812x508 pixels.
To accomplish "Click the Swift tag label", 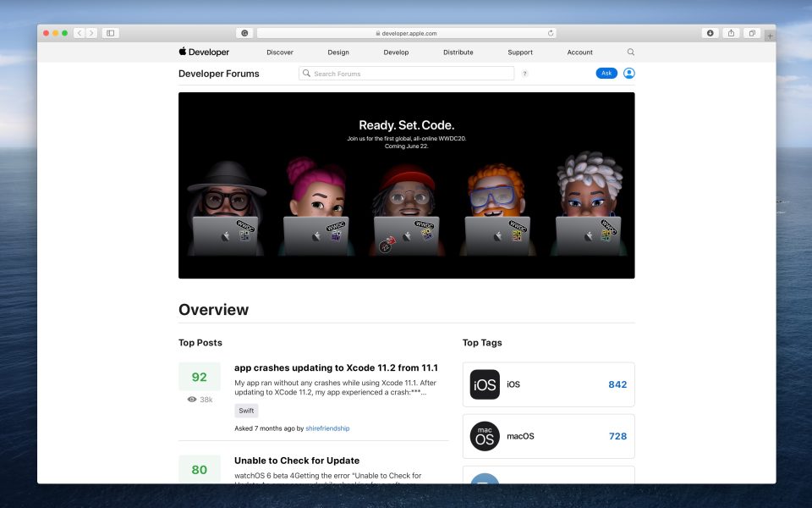I will [x=246, y=410].
